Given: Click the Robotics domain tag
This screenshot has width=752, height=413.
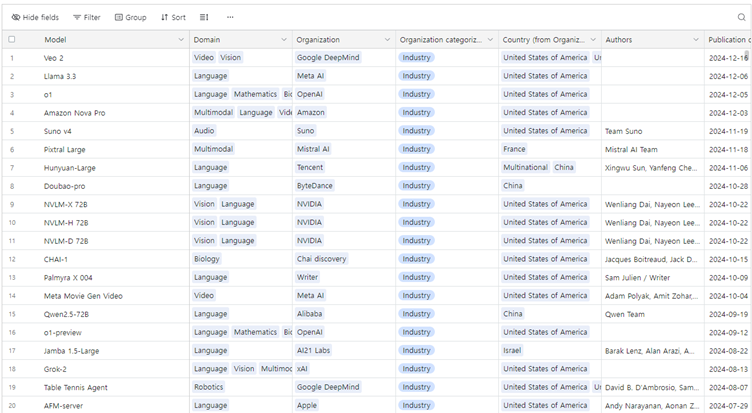Looking at the screenshot, I should click(x=209, y=387).
